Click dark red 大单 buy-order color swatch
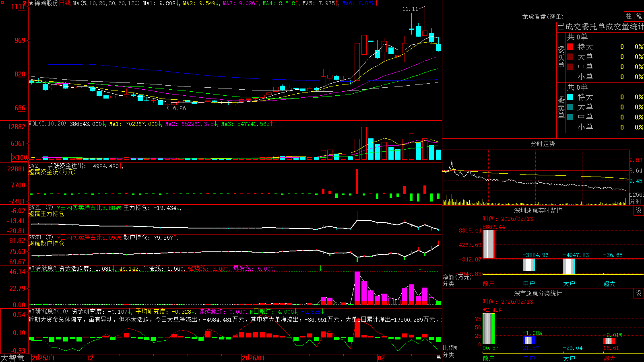Viewport: 644px width, 362px height. 570,57
